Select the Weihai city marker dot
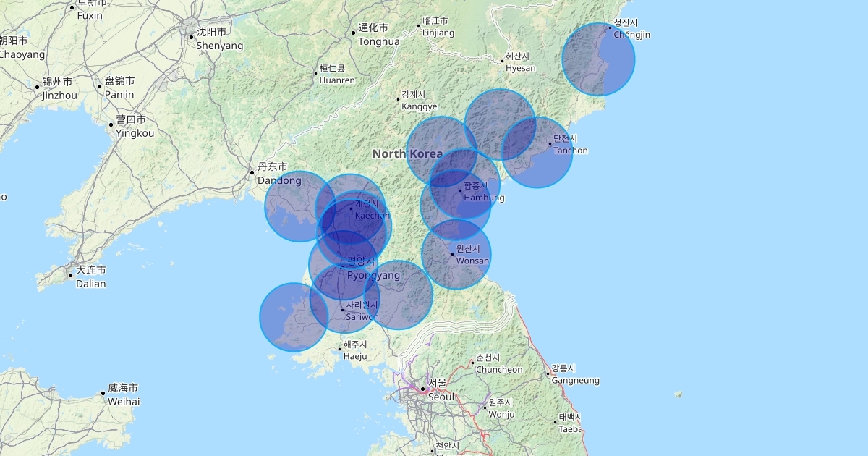 tap(103, 394)
